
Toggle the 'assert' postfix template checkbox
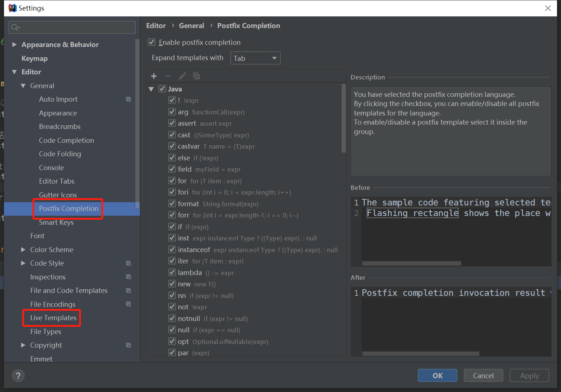tap(172, 123)
